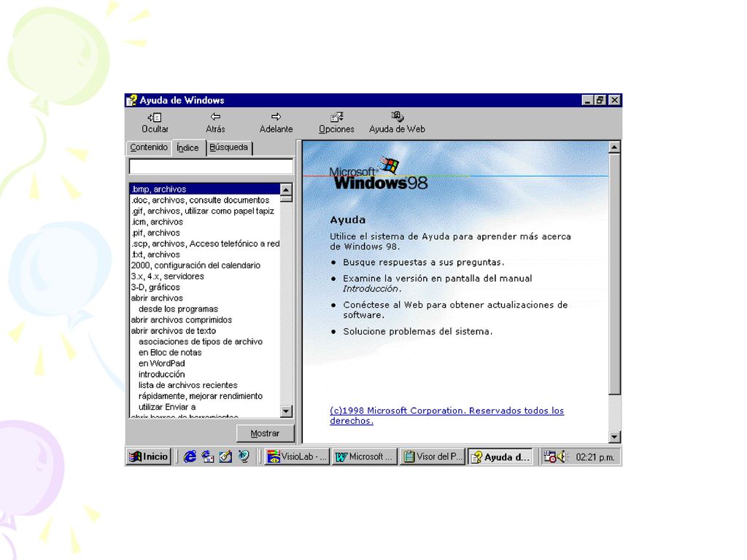Click index list scrollbar thumb

286,198
